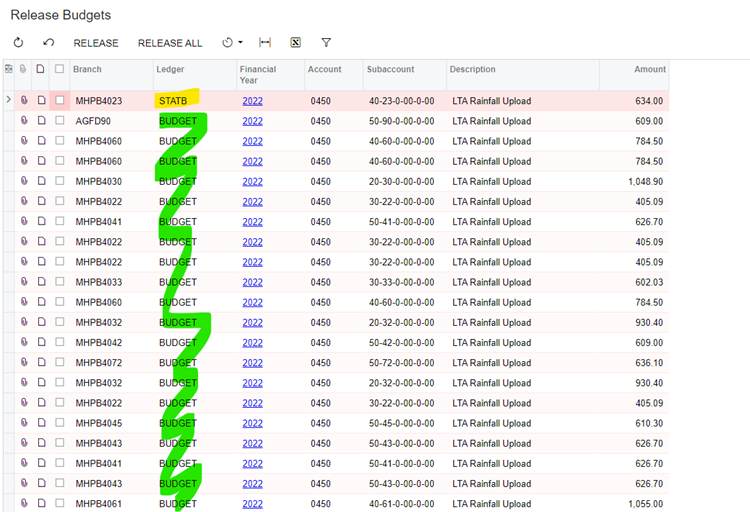Open the filter funnel icon
The width and height of the screenshot is (750, 512).
(x=326, y=43)
